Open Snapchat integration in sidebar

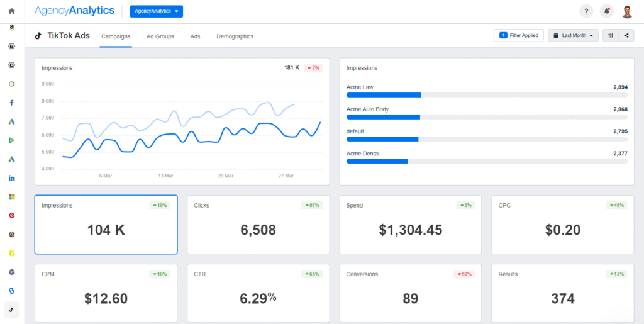(x=12, y=253)
